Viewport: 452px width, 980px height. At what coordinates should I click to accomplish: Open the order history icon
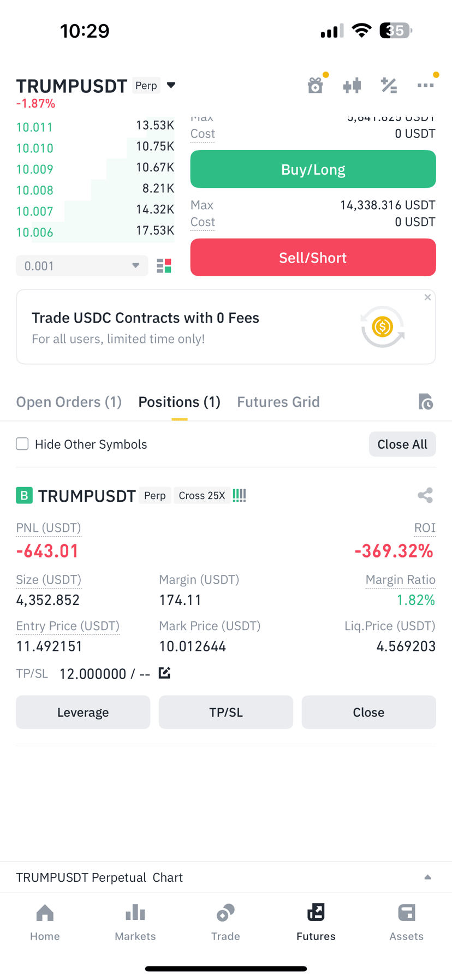(425, 402)
